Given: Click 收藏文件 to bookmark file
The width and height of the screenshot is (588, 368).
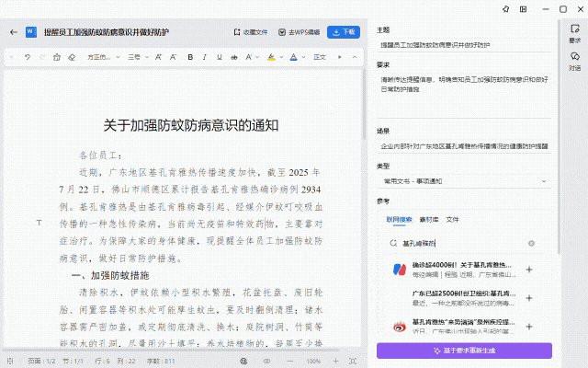Looking at the screenshot, I should 251,32.
